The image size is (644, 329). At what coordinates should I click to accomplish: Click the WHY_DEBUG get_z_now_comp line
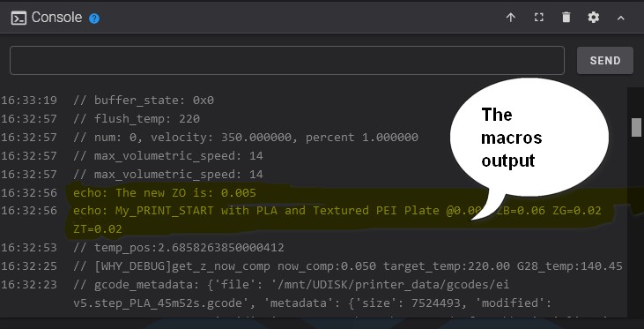(348, 266)
